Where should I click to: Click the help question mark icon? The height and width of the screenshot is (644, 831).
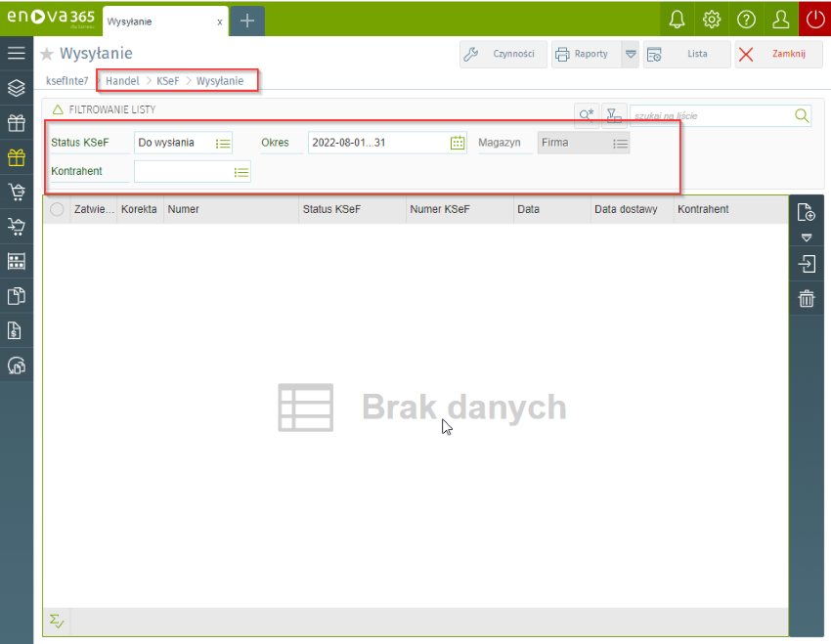746,20
